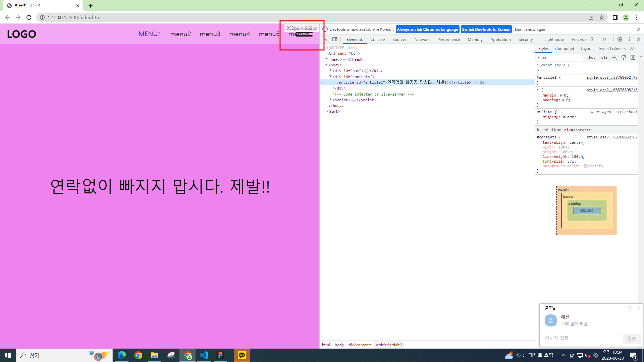Open Visual Studio Code from taskbar

pyautogui.click(x=204, y=355)
